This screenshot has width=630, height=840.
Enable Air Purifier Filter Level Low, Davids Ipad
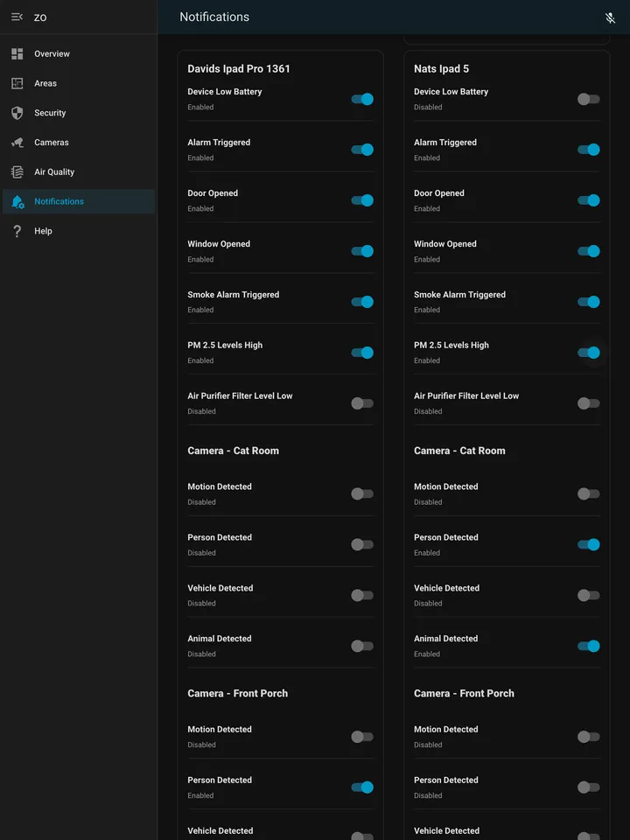pyautogui.click(x=362, y=403)
